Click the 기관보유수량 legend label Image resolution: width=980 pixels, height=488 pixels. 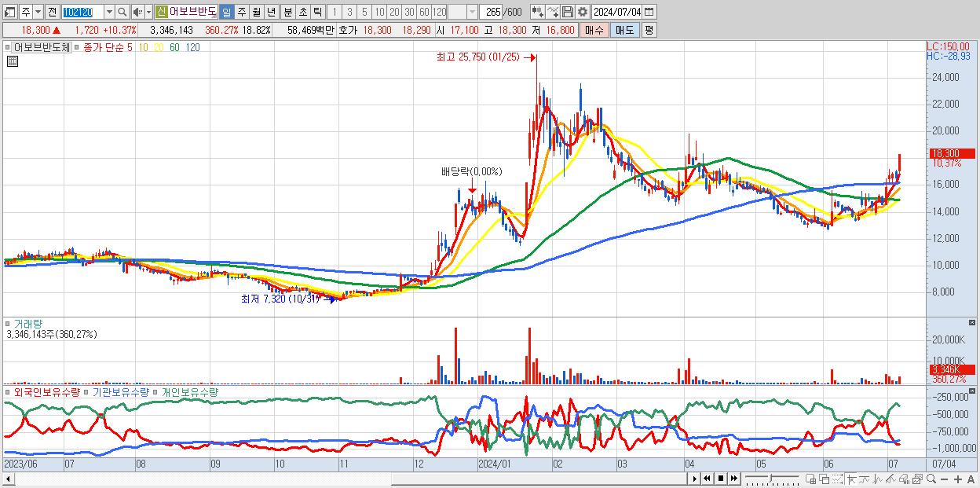122,391
